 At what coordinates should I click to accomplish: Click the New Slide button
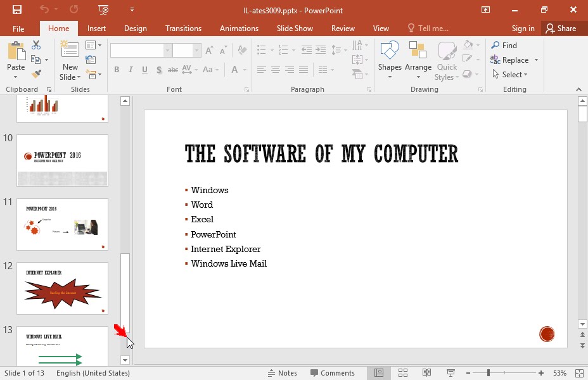[70, 60]
